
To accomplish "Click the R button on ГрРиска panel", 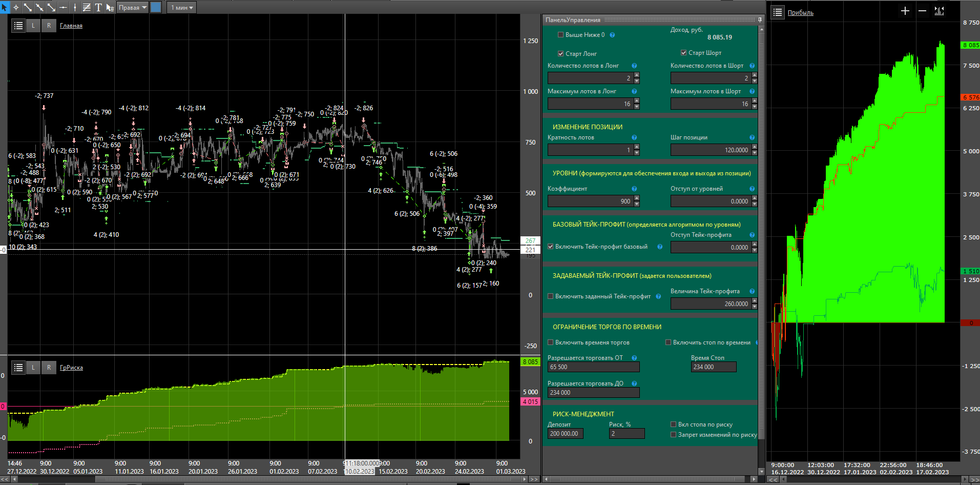I will click(49, 367).
